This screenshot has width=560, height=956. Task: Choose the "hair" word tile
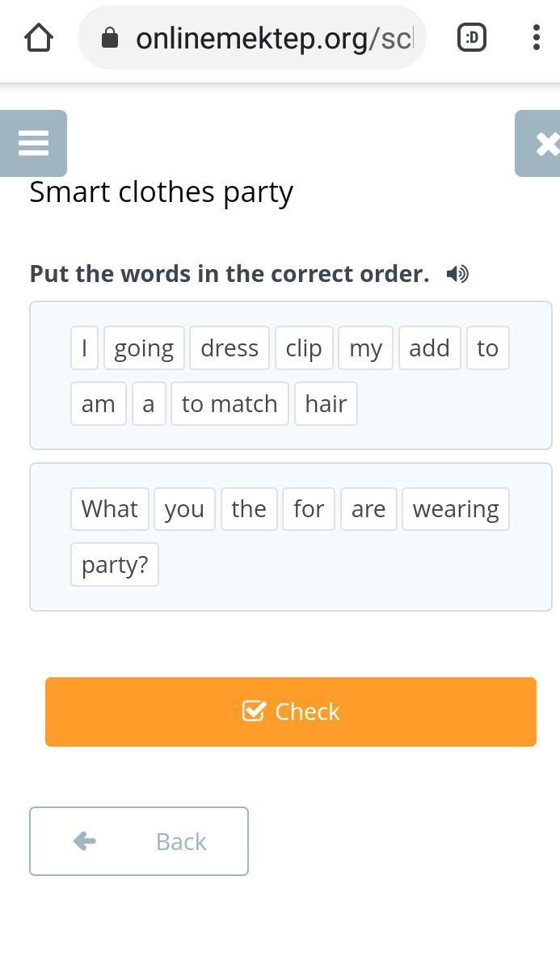(x=326, y=404)
